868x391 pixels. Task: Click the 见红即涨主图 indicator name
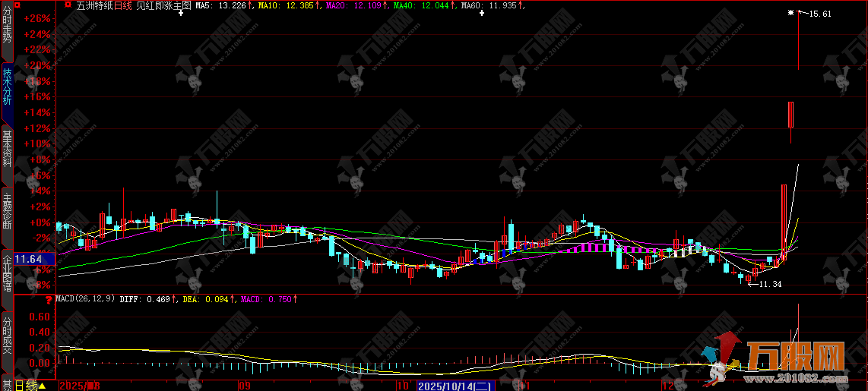tap(163, 5)
